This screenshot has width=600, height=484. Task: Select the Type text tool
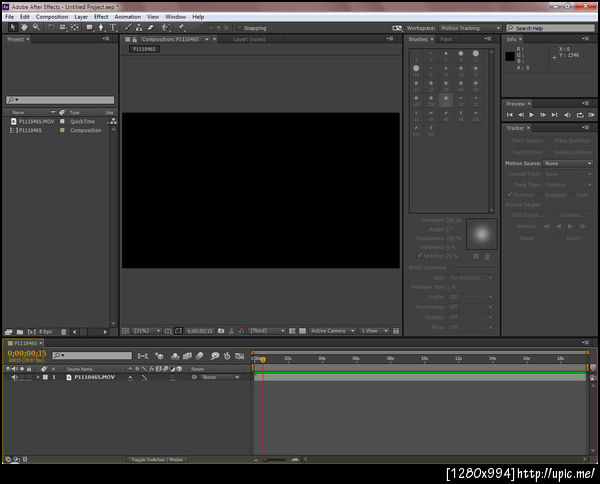(x=113, y=28)
